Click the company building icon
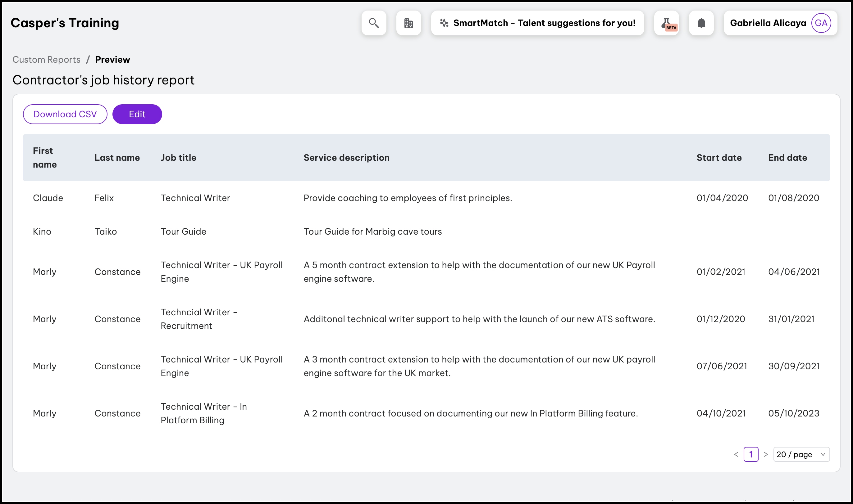 tap(408, 23)
